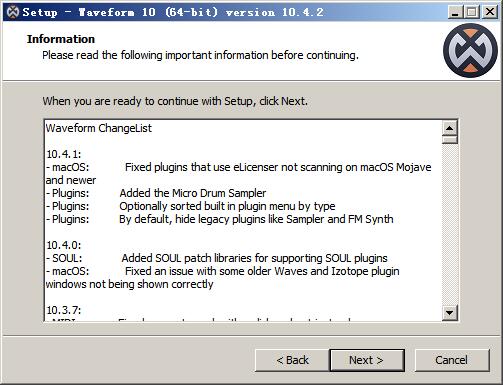The height and width of the screenshot is (385, 503).
Task: Close the Setup window
Action: pyautogui.click(x=490, y=12)
